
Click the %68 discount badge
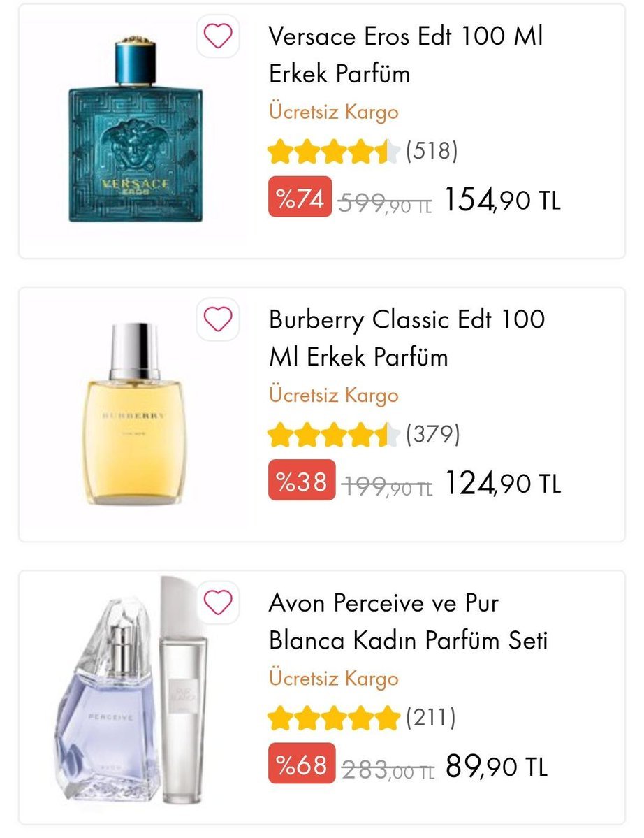click(302, 764)
